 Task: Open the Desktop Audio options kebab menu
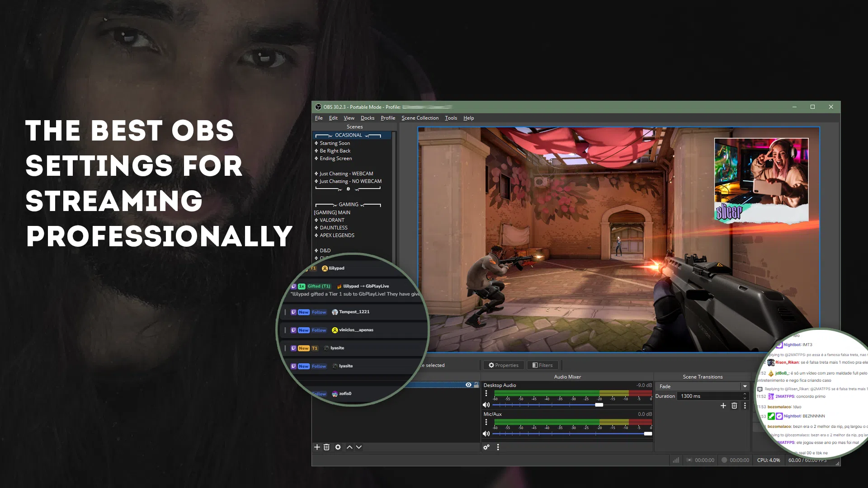[x=486, y=393]
